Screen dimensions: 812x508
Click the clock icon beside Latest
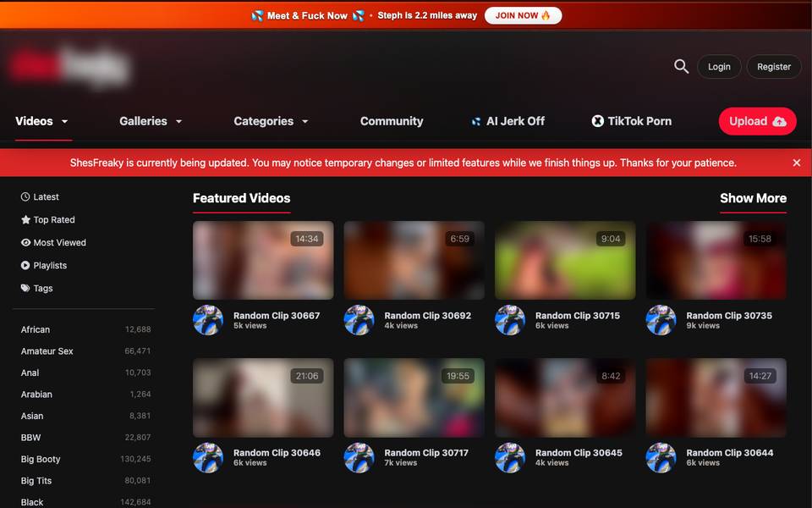(25, 196)
